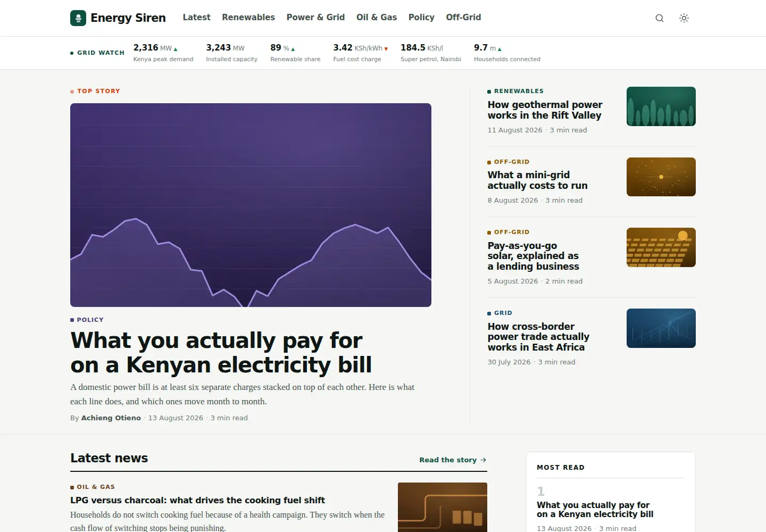Read How cross-border power trade article
766x532 pixels.
[538, 337]
